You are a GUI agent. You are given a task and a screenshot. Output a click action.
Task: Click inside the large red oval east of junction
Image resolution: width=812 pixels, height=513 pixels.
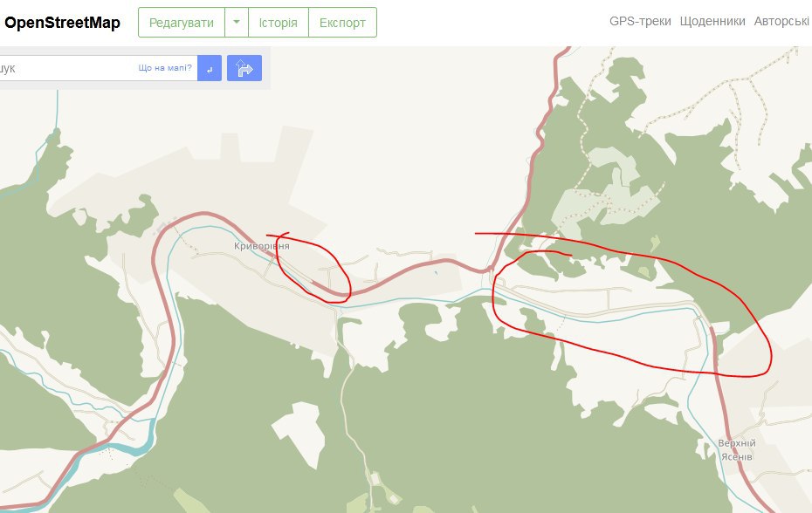pos(632,311)
